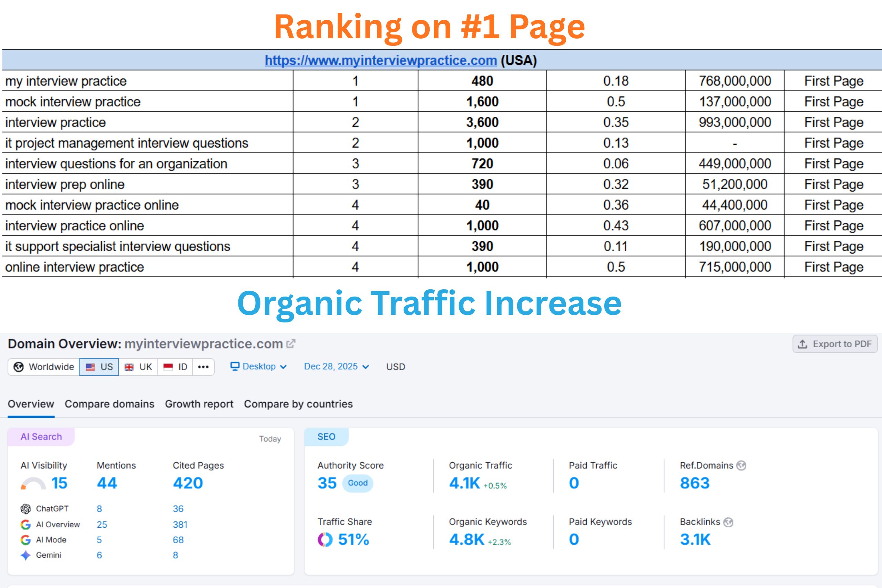The width and height of the screenshot is (882, 588).
Task: Switch to the Compare domains tab
Action: pos(109,404)
